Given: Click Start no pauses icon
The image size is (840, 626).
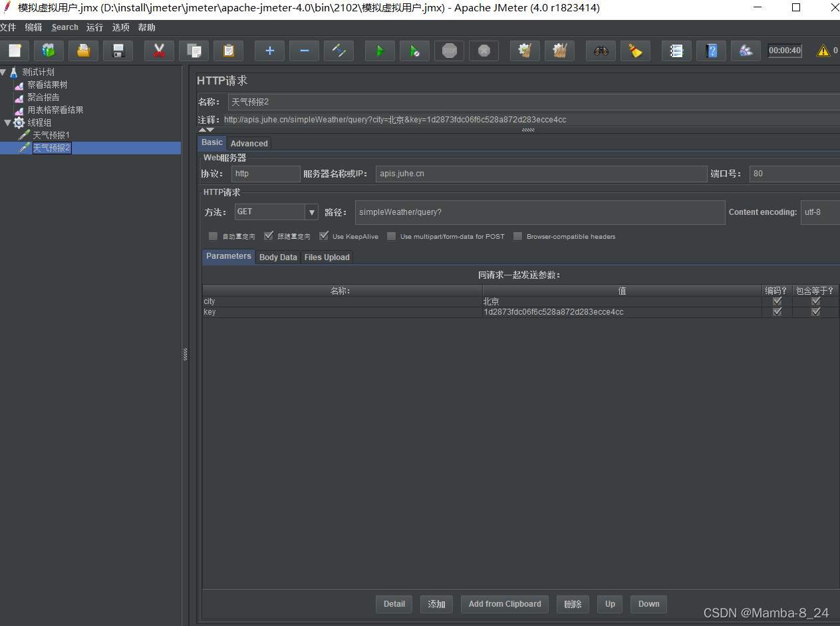Looking at the screenshot, I should 414,51.
